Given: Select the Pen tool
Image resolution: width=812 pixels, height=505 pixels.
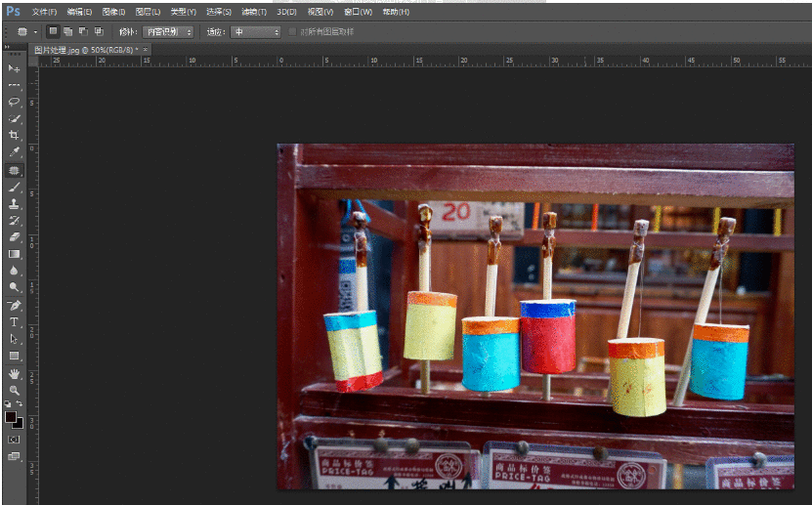Looking at the screenshot, I should coord(14,305).
